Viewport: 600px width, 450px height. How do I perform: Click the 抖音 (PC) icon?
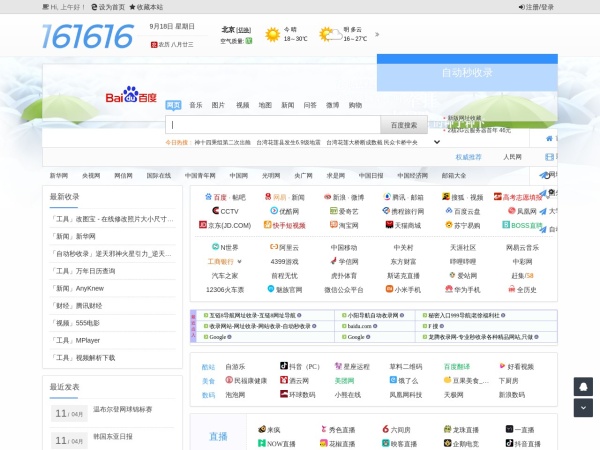(x=284, y=366)
